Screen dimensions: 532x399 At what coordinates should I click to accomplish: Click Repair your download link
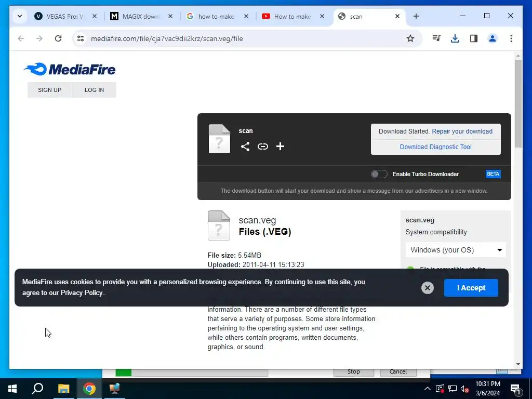pyautogui.click(x=462, y=131)
